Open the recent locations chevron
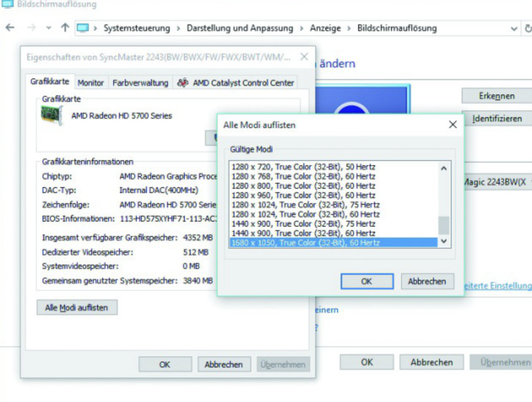Screen dimensions: 532x402 [x=49, y=28]
